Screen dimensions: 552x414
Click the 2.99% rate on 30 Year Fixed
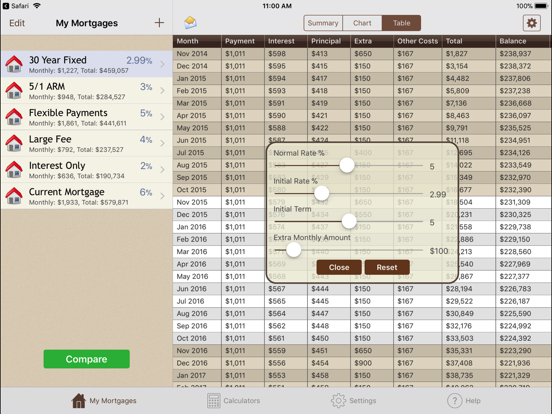click(x=139, y=61)
